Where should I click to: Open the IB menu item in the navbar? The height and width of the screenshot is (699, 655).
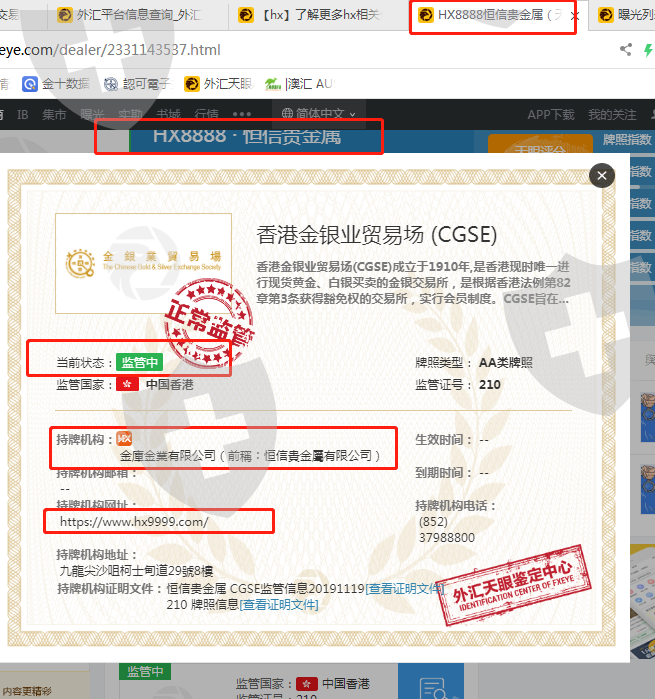click(22, 115)
